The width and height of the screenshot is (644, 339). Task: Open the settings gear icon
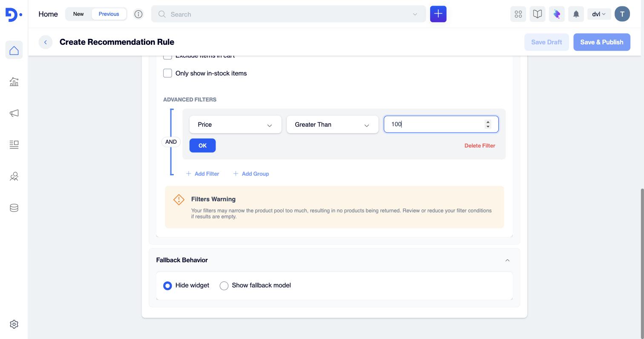14,325
